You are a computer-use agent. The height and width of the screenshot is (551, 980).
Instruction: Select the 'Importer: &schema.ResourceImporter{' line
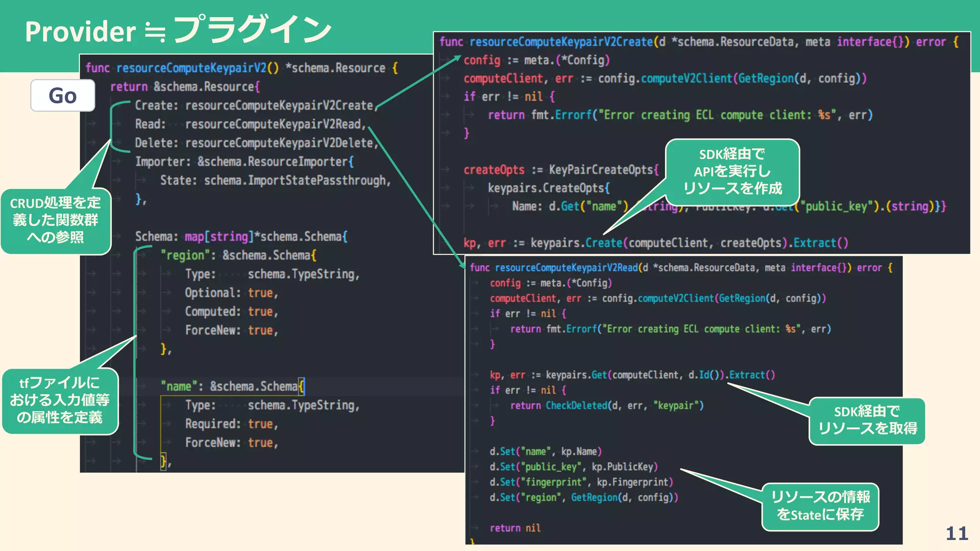click(x=245, y=161)
